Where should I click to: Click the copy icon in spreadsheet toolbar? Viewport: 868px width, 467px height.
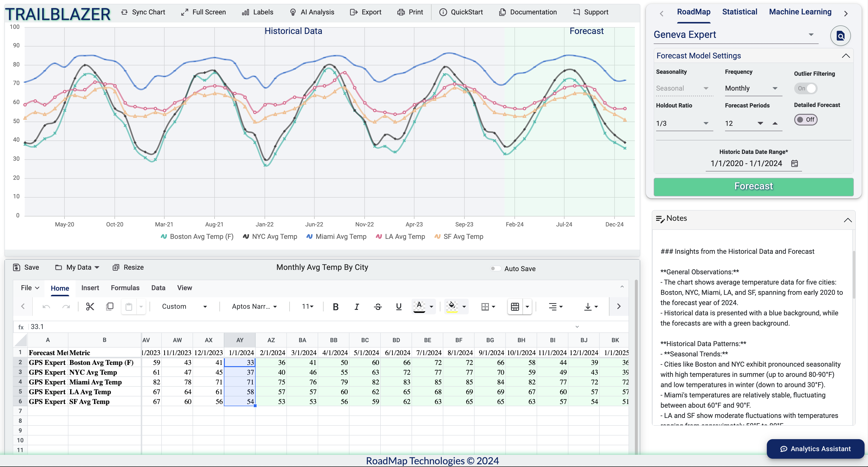[x=109, y=306]
